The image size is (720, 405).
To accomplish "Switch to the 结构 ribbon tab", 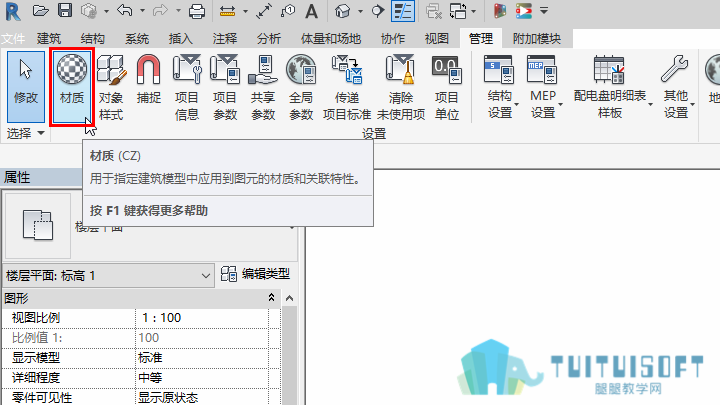I will [x=92, y=39].
